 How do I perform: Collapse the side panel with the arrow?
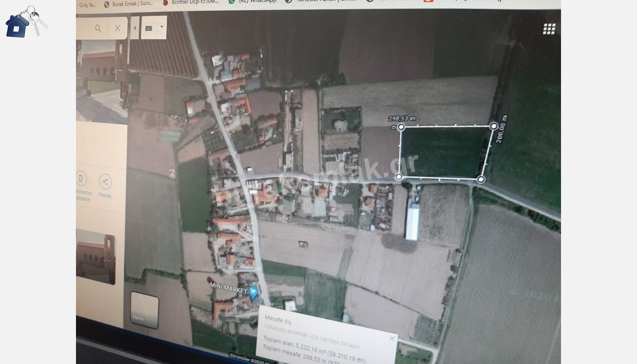point(135,28)
